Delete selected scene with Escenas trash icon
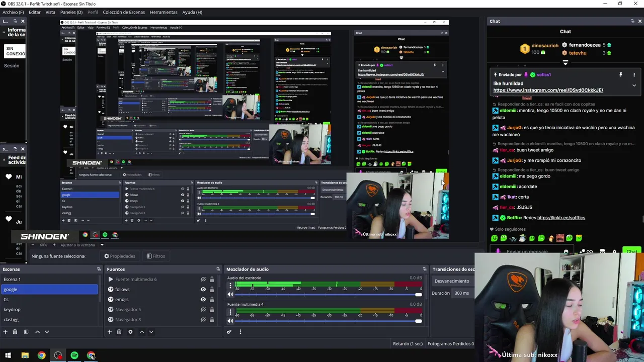This screenshot has height=362, width=644. (15, 332)
